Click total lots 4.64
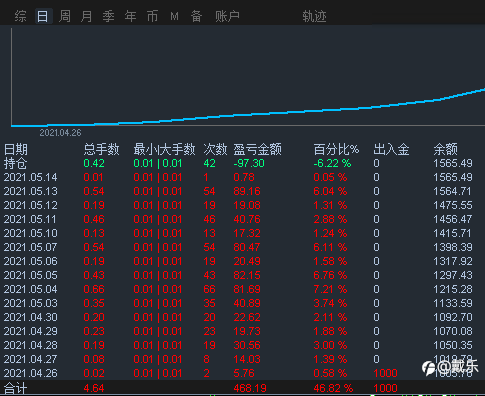The width and height of the screenshot is (485, 396). coord(94,388)
